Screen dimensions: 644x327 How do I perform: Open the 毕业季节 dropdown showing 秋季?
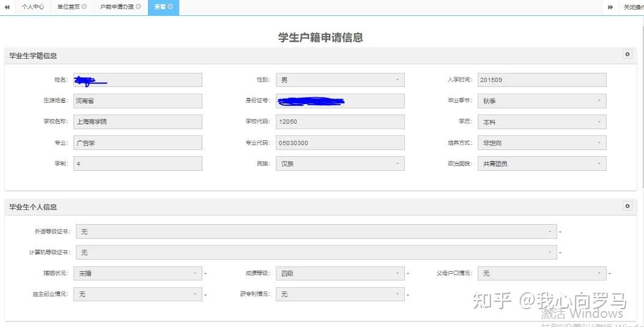coord(542,101)
